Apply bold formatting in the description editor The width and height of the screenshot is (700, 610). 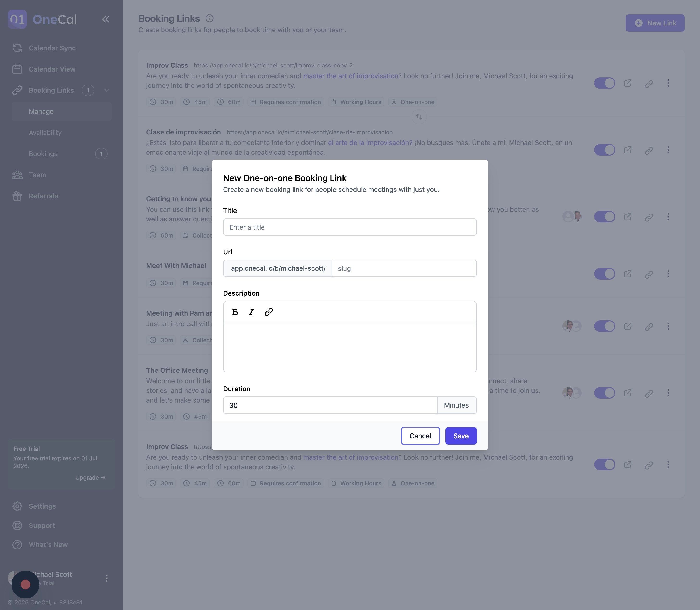point(235,312)
